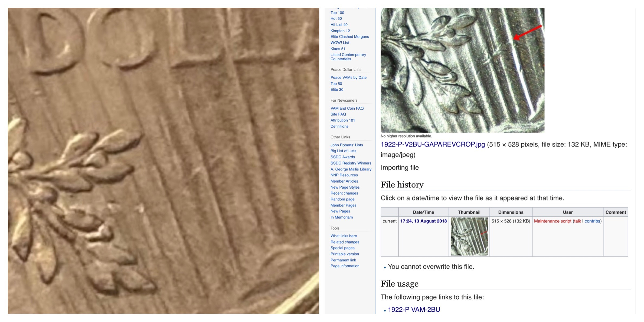This screenshot has height=322, width=644.
Task: Open the Maintenance script talk link
Action: (x=577, y=221)
